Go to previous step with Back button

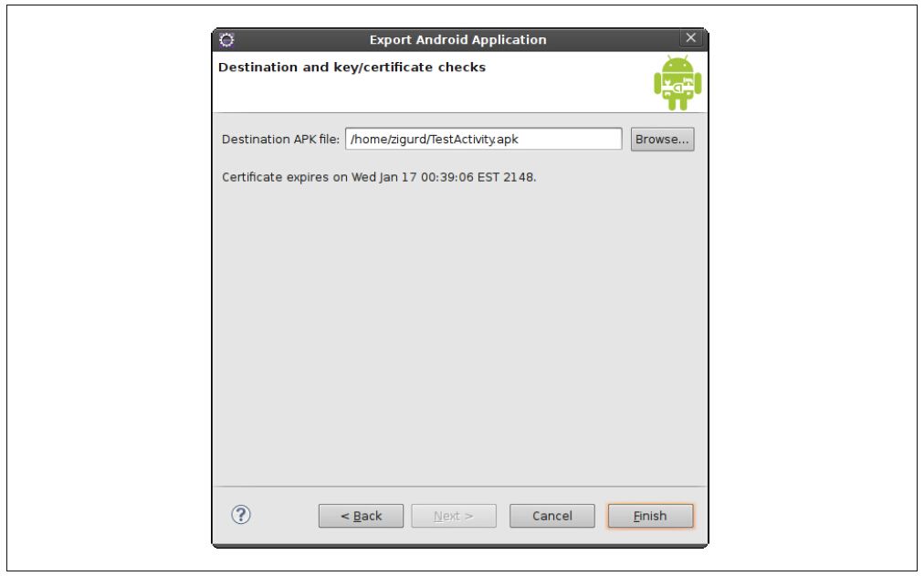361,516
